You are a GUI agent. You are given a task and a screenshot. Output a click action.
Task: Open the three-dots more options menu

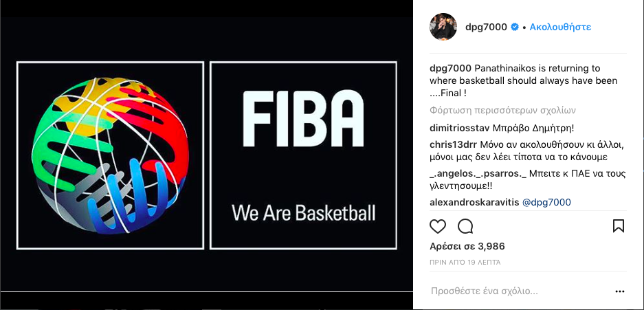tap(620, 292)
